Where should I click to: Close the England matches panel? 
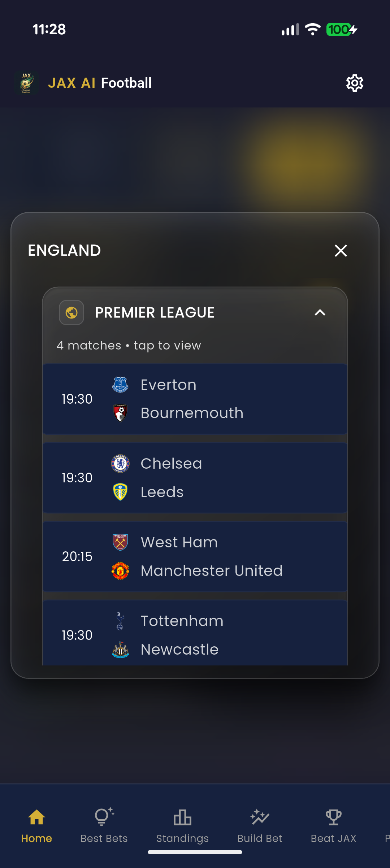tap(341, 250)
